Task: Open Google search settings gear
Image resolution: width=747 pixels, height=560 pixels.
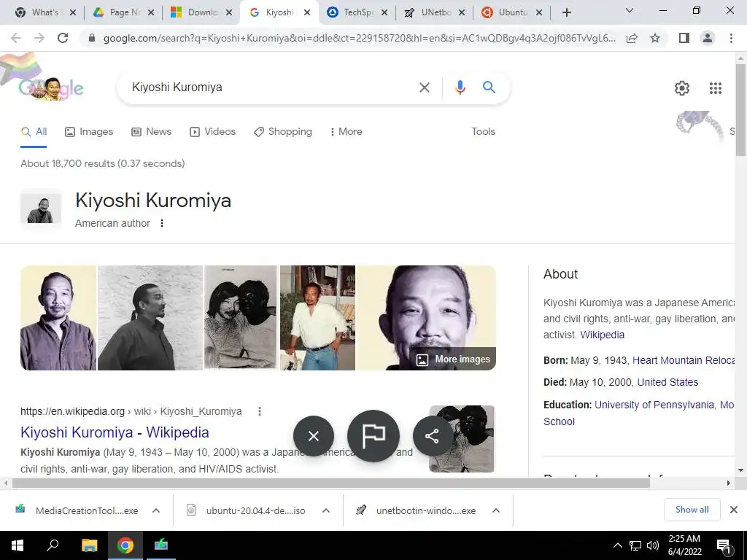Action: pos(682,88)
